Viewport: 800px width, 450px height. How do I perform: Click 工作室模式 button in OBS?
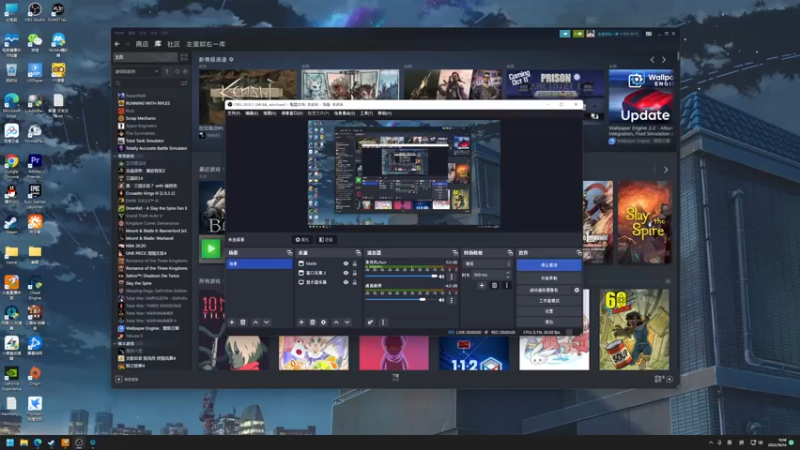point(549,301)
